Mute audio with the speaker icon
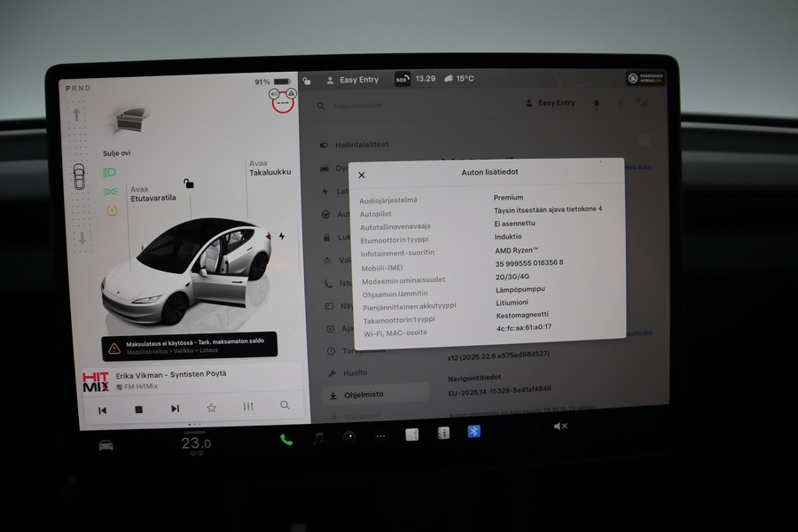798x532 pixels. click(x=560, y=428)
